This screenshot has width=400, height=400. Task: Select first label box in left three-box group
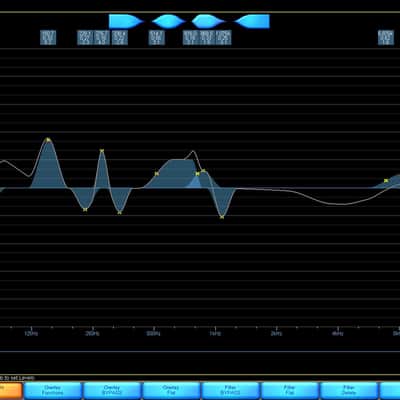tap(85, 37)
